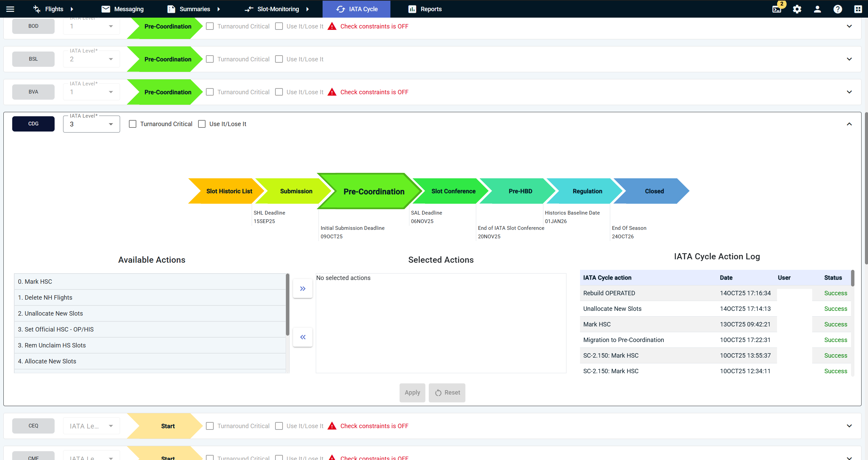
Task: Move action left with double-chevron button
Action: tap(303, 337)
